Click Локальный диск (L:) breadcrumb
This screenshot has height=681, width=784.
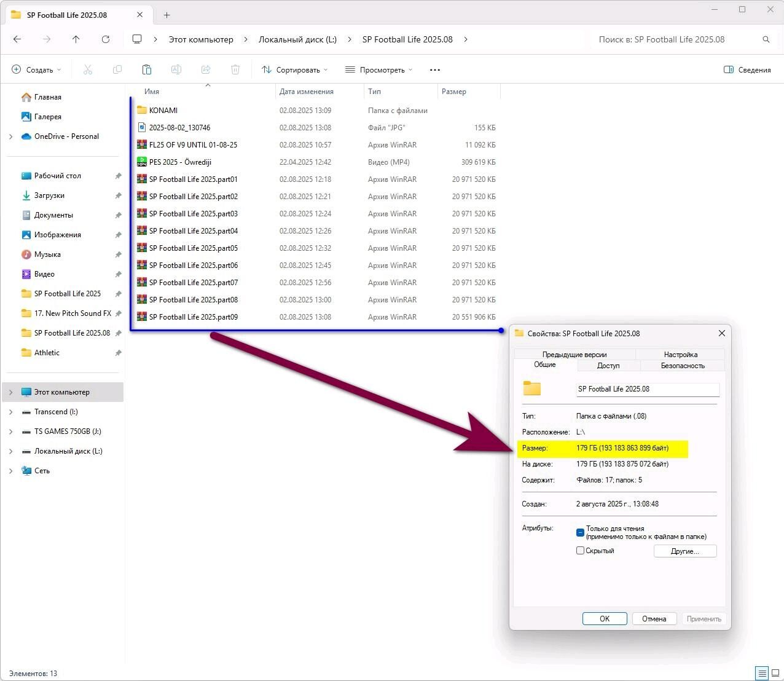click(x=297, y=39)
